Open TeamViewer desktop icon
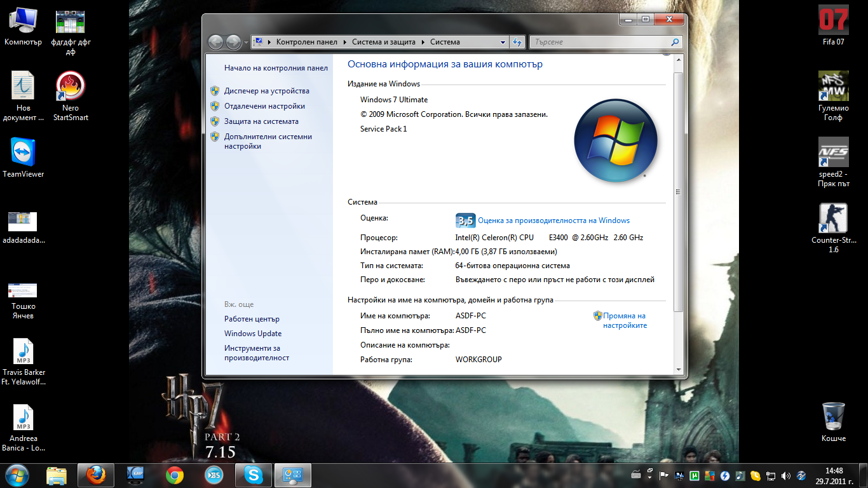868x488 pixels. (x=24, y=158)
